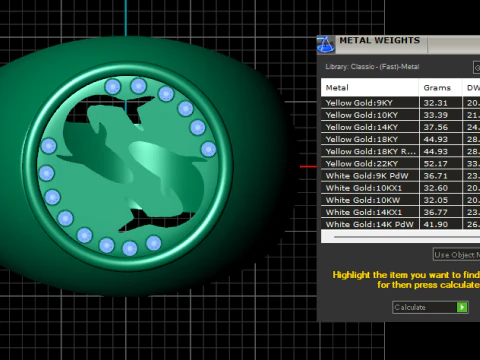Click the 36.77 grams value

click(x=435, y=212)
